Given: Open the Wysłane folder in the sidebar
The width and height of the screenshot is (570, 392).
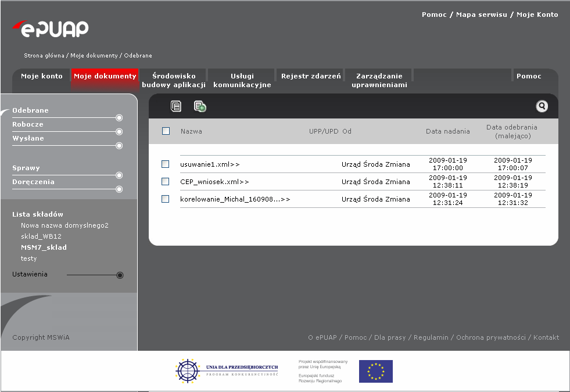Looking at the screenshot, I should pyautogui.click(x=28, y=138).
